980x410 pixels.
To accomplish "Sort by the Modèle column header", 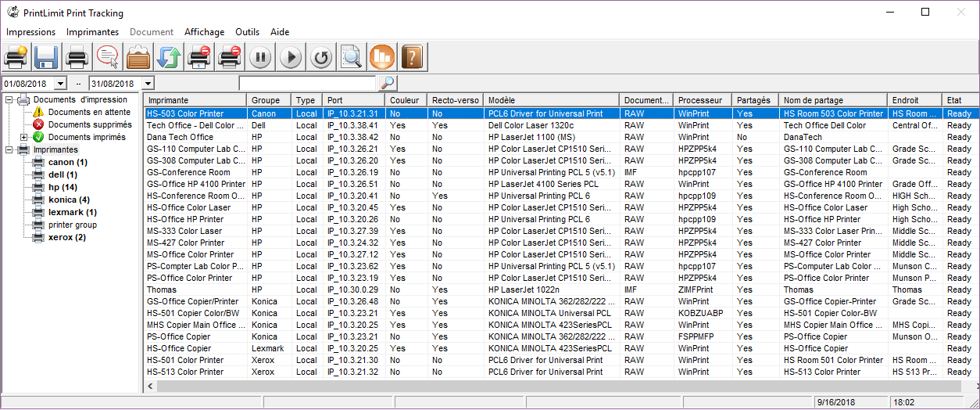I will (552, 100).
